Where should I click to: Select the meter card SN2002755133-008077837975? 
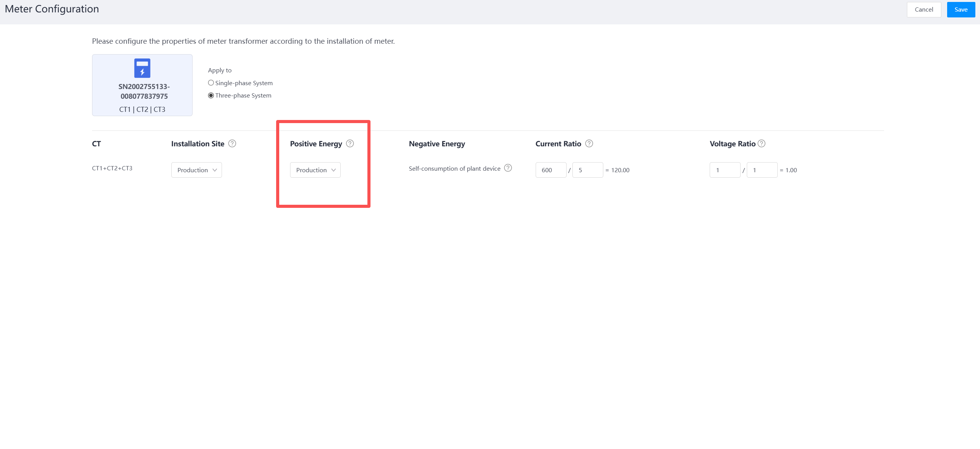click(144, 91)
